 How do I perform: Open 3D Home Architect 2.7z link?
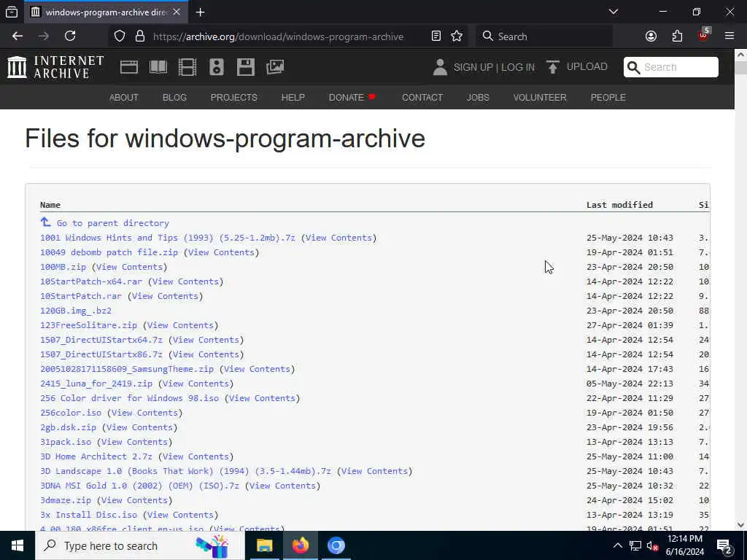96,456
